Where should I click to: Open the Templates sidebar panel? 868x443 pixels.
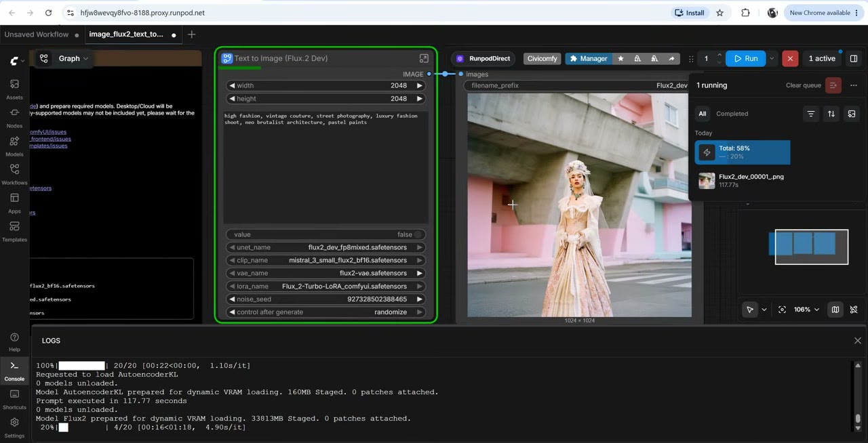(x=14, y=231)
